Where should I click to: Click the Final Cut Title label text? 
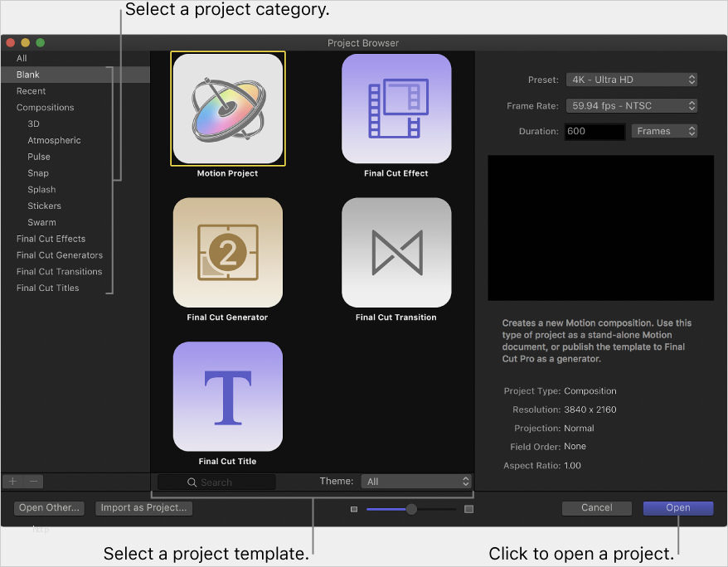coord(227,461)
